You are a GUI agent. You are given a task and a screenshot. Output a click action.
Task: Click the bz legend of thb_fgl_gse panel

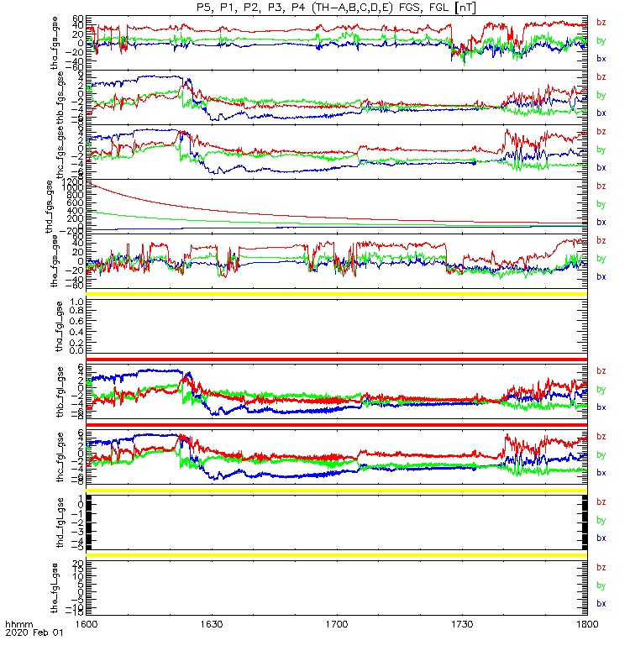[x=601, y=371]
